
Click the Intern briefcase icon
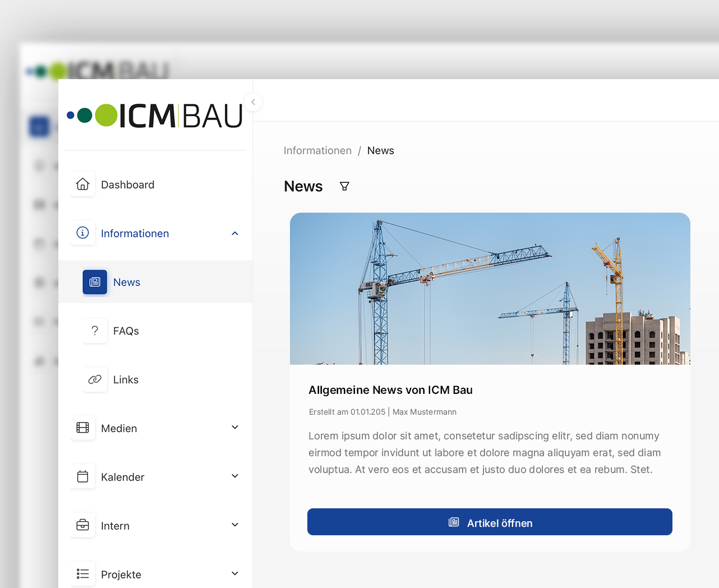point(82,525)
